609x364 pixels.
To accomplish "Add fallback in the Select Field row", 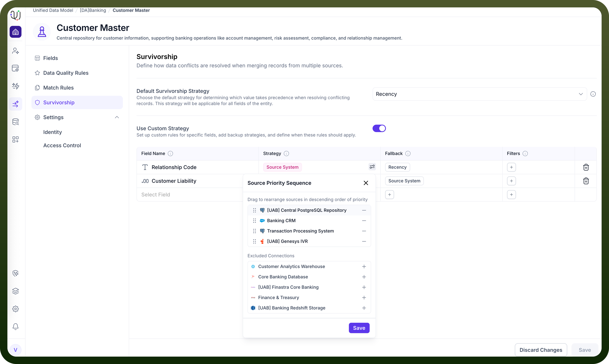I will (x=389, y=195).
